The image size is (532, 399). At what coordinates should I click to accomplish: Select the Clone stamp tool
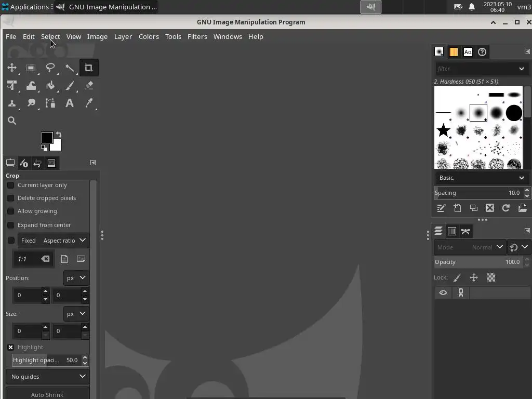[x=12, y=103]
